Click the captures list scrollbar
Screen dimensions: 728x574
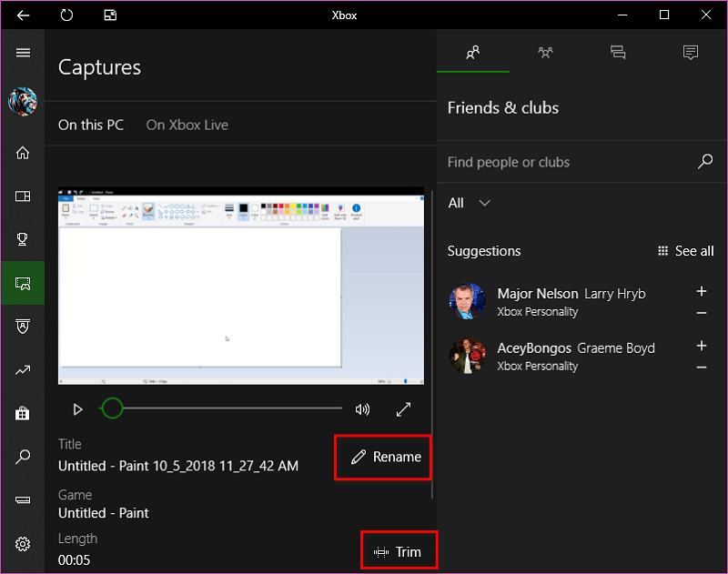pyautogui.click(x=432, y=343)
